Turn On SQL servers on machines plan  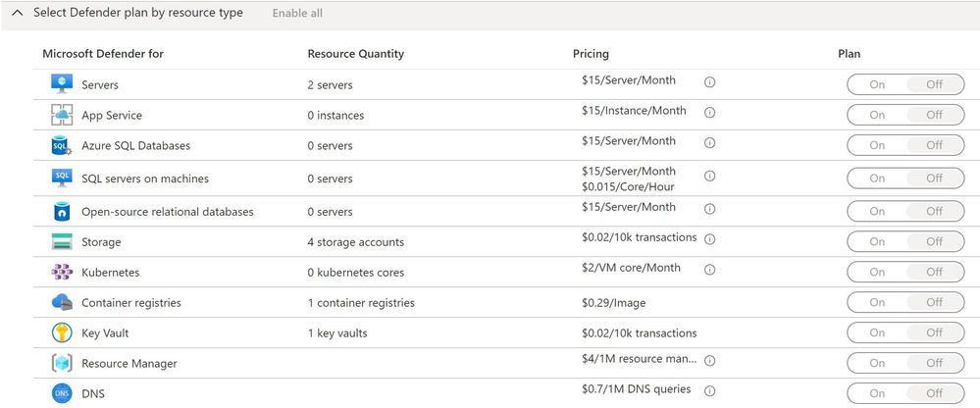877,178
